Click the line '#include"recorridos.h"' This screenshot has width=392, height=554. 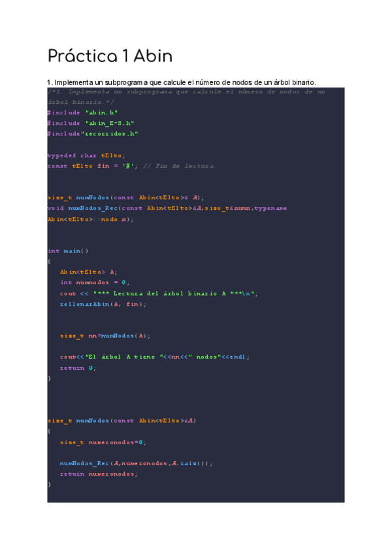point(93,134)
